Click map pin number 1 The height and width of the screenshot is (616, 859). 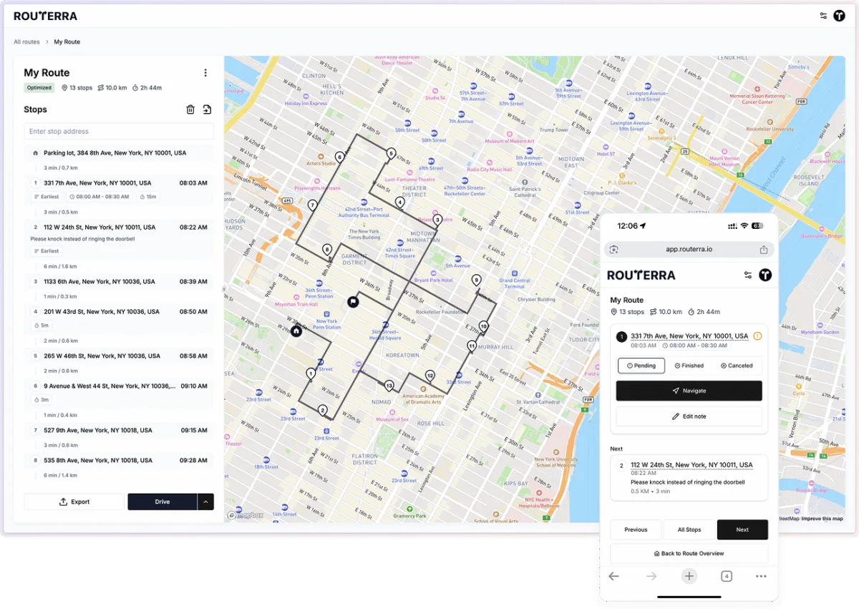click(311, 373)
